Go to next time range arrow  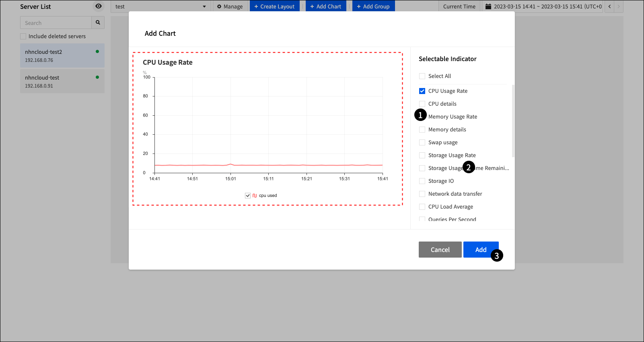point(619,6)
